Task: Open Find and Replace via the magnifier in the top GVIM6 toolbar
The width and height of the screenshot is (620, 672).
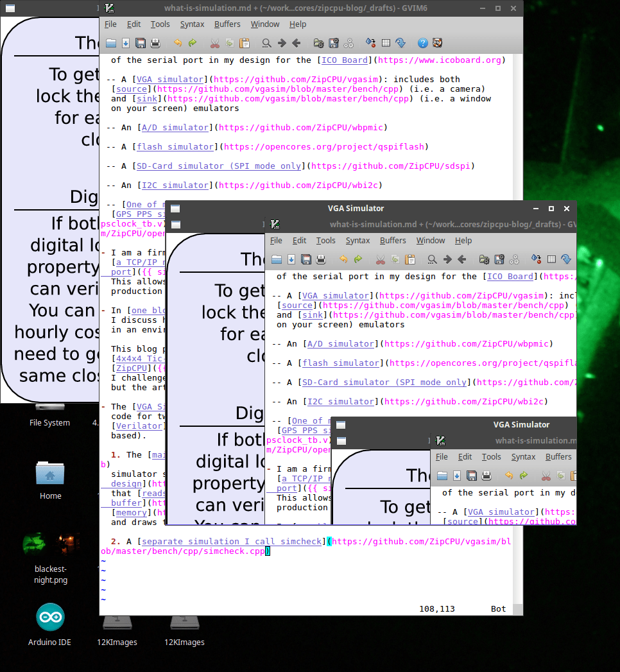Action: click(266, 43)
